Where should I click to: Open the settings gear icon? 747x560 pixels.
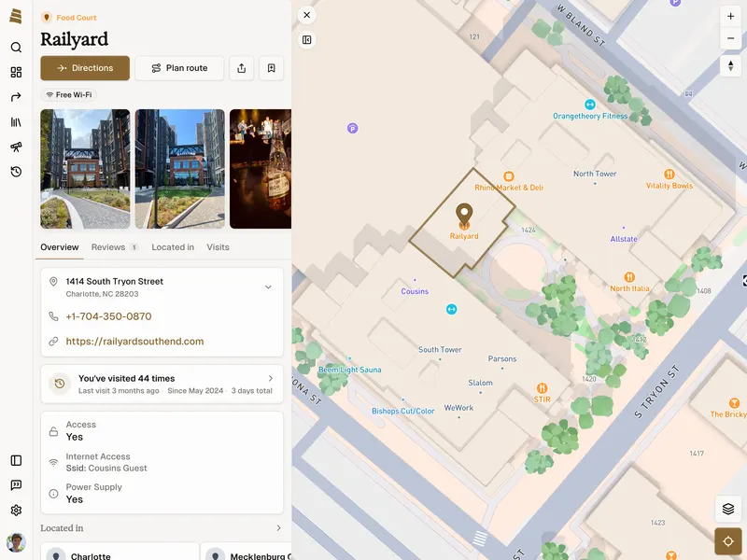(16, 510)
